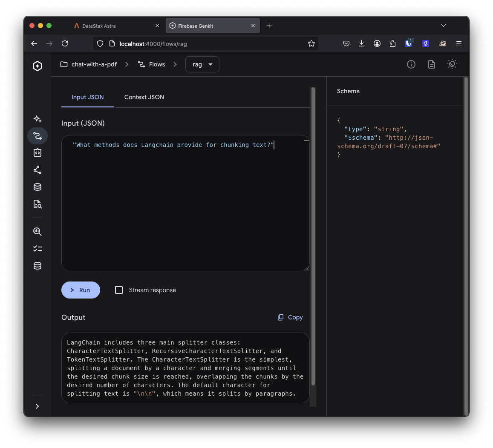Click the main panel vertical scrollbar
The image size is (493, 448).
coord(313,236)
